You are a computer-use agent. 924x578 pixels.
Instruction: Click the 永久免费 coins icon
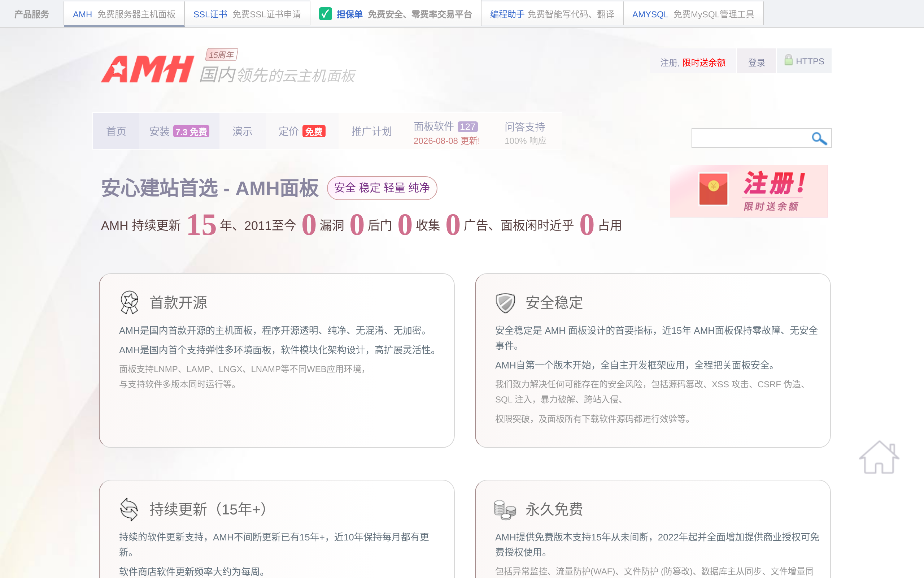pyautogui.click(x=505, y=510)
